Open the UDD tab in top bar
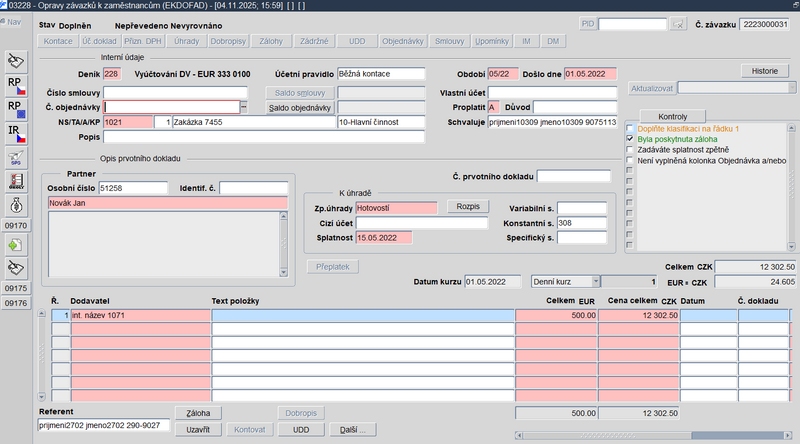 coord(357,41)
